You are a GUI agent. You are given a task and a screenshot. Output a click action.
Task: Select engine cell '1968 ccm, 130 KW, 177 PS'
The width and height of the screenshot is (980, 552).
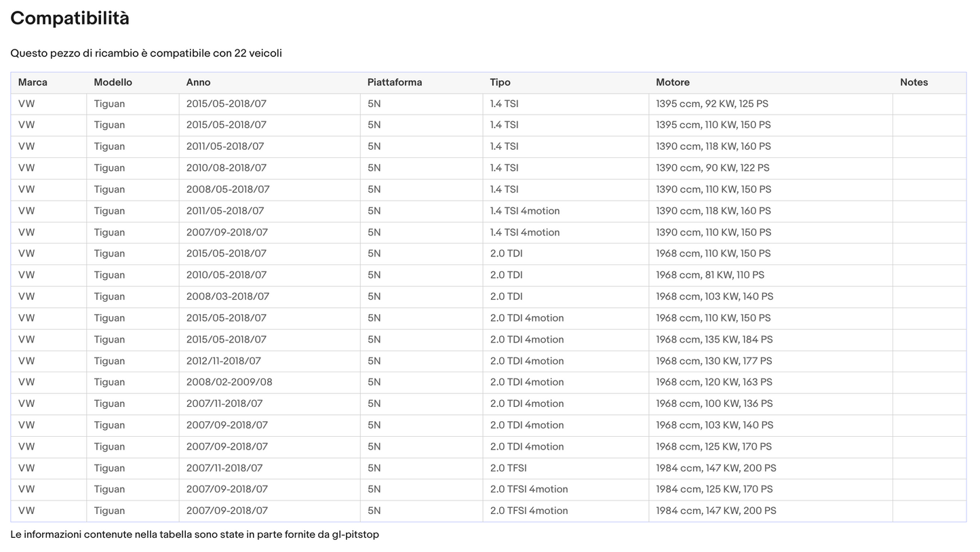[x=714, y=361]
